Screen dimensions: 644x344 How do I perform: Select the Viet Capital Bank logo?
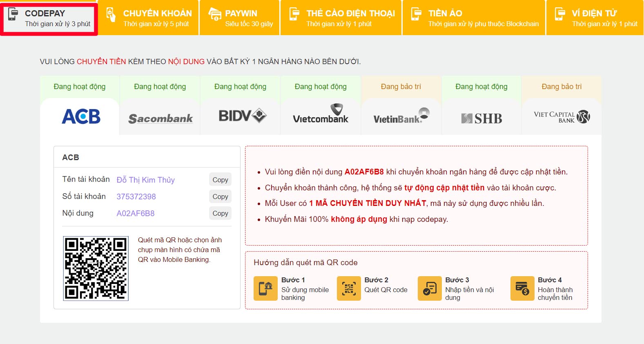[562, 117]
